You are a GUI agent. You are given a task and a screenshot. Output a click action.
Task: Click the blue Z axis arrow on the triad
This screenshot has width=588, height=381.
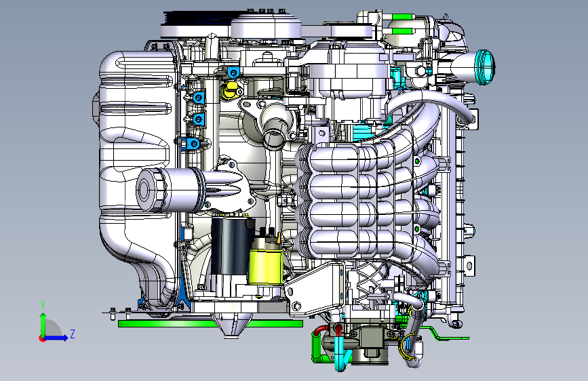coord(56,338)
